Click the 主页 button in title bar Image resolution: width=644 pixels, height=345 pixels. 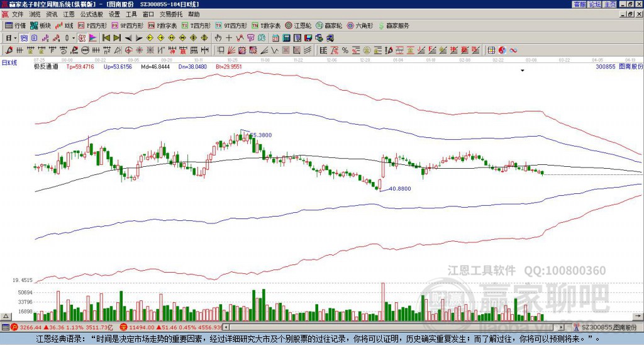pos(609,4)
